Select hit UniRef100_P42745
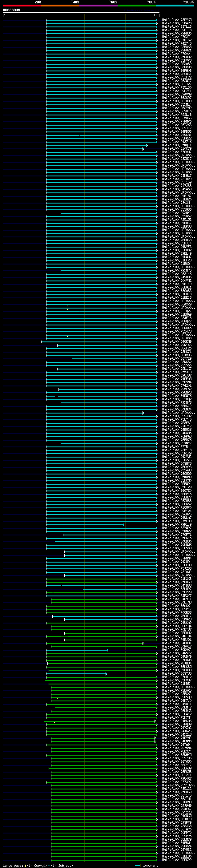Viewport: 197px width, 868px height. pos(177,43)
